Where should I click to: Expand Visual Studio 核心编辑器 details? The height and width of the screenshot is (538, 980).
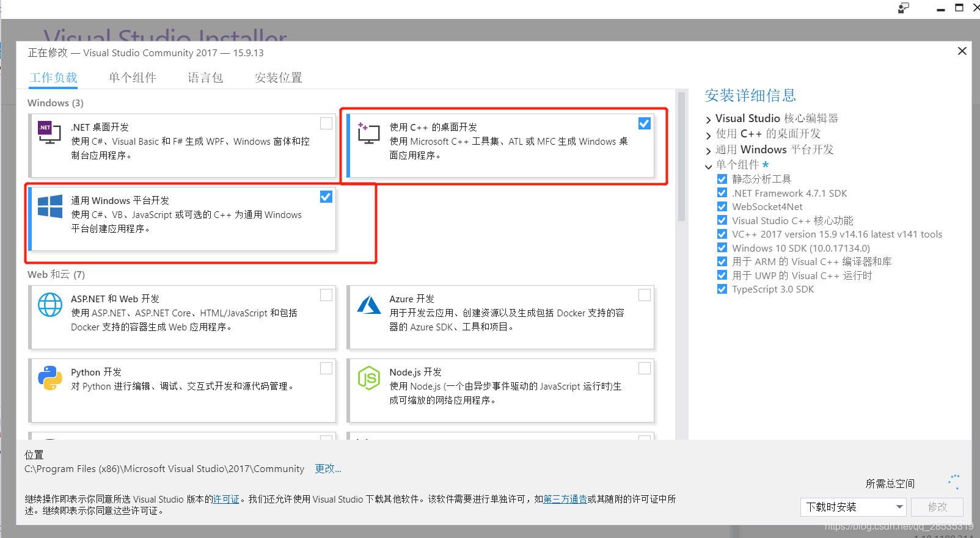[709, 120]
